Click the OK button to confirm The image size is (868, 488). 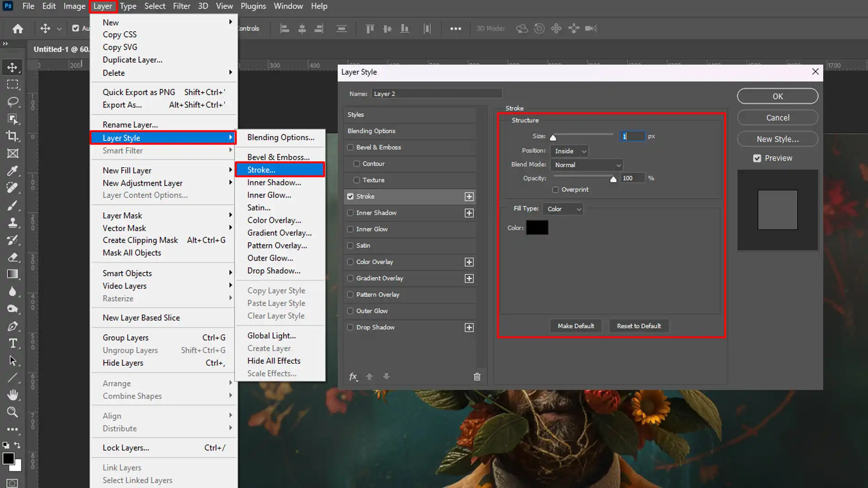778,96
